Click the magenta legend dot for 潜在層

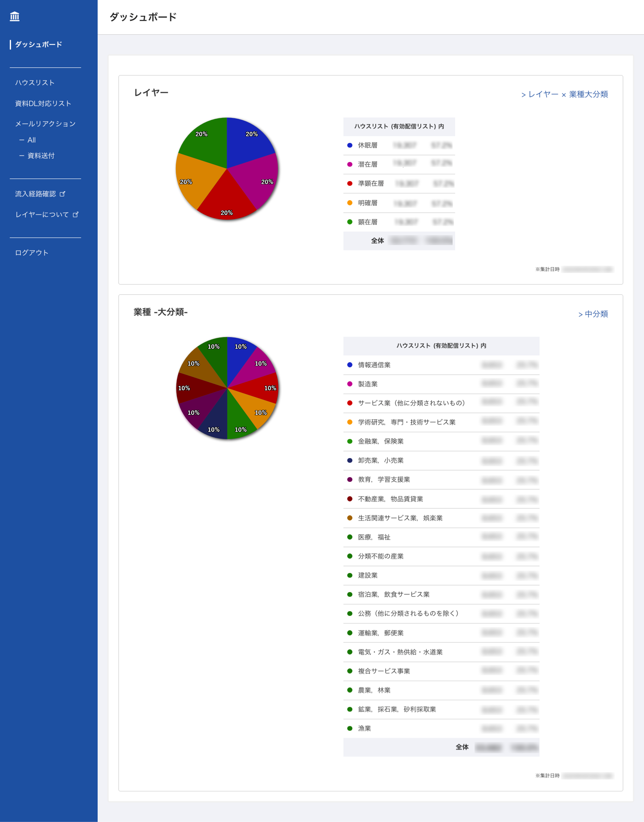pos(350,164)
